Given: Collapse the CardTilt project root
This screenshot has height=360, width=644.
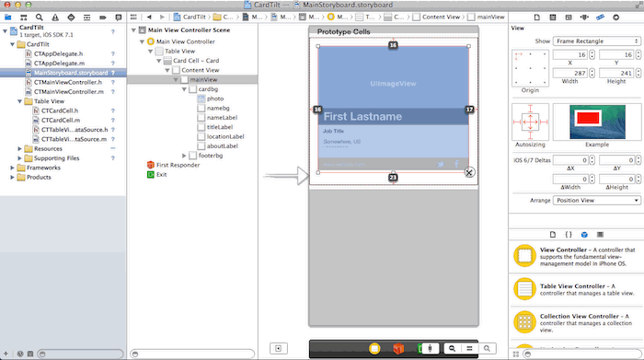Looking at the screenshot, I should (x=5, y=30).
